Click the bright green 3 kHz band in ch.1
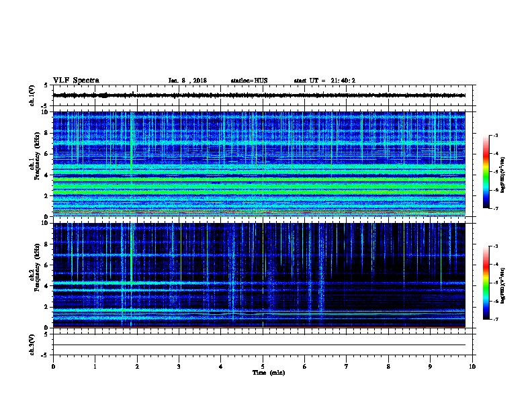The height and width of the screenshot is (411, 532). click(x=259, y=186)
